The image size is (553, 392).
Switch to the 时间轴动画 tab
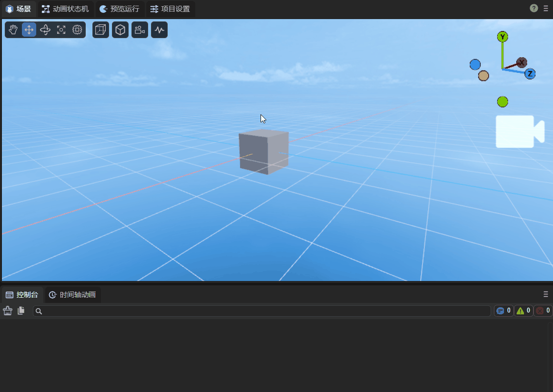point(73,295)
